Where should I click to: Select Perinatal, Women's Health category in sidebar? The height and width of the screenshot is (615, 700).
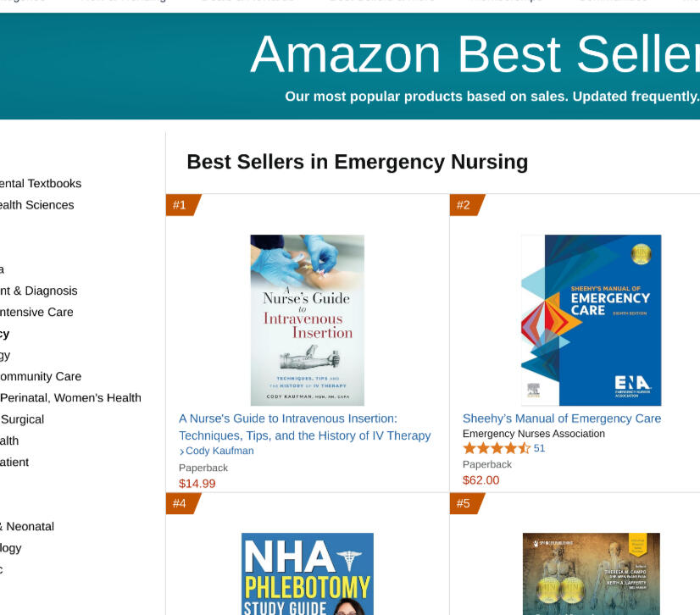(x=70, y=398)
